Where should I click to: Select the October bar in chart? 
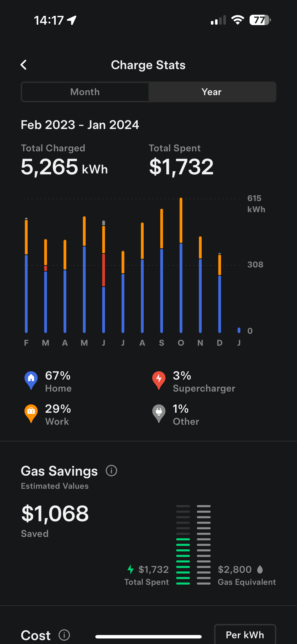(x=181, y=265)
